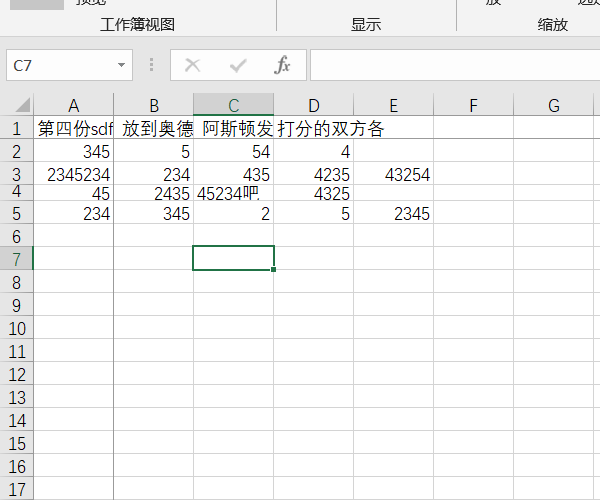This screenshot has height=500, width=600.
Task: Select row 12 header
Action: (16, 374)
